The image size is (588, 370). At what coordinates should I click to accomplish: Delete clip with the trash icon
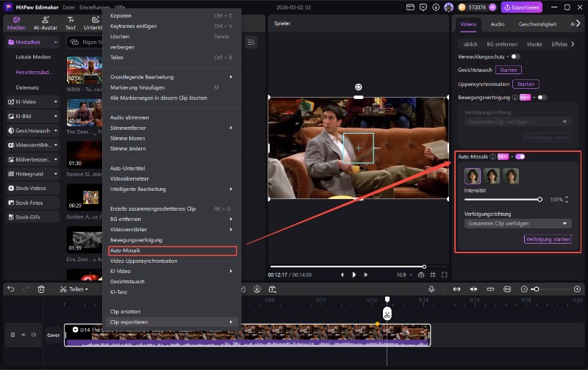41,289
